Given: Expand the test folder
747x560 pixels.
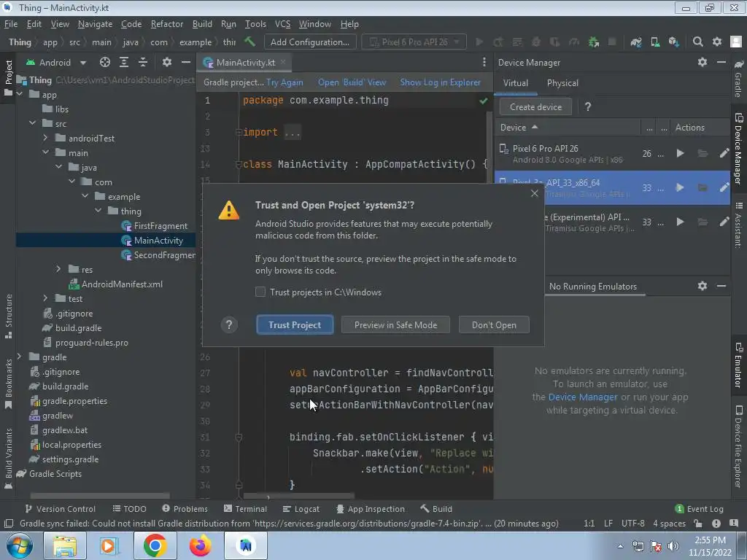Looking at the screenshot, I should tap(45, 298).
